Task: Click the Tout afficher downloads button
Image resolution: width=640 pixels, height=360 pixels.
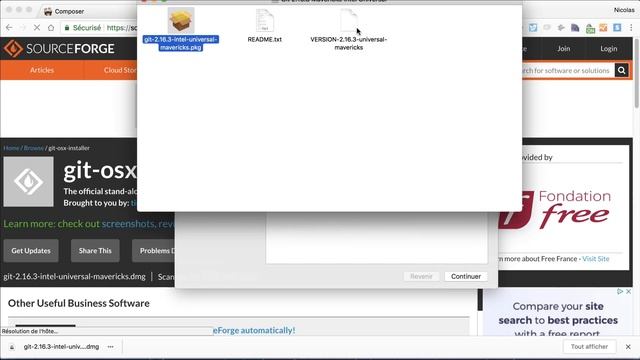Action: [x=589, y=347]
